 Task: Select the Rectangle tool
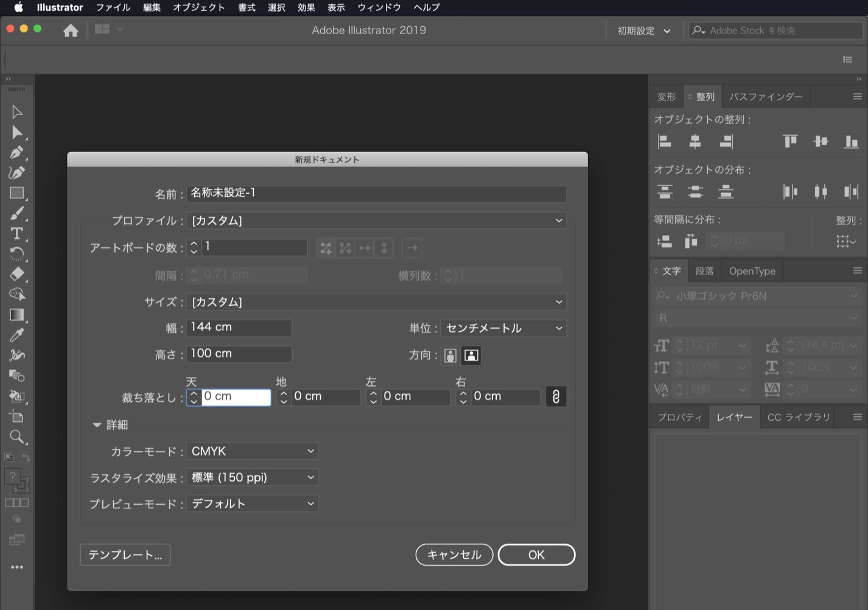click(16, 193)
